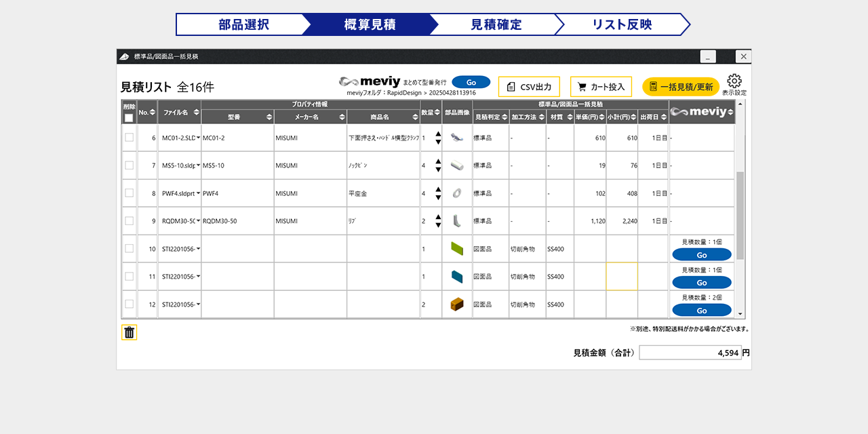
Task: Click the trash can delete icon
Action: click(129, 332)
